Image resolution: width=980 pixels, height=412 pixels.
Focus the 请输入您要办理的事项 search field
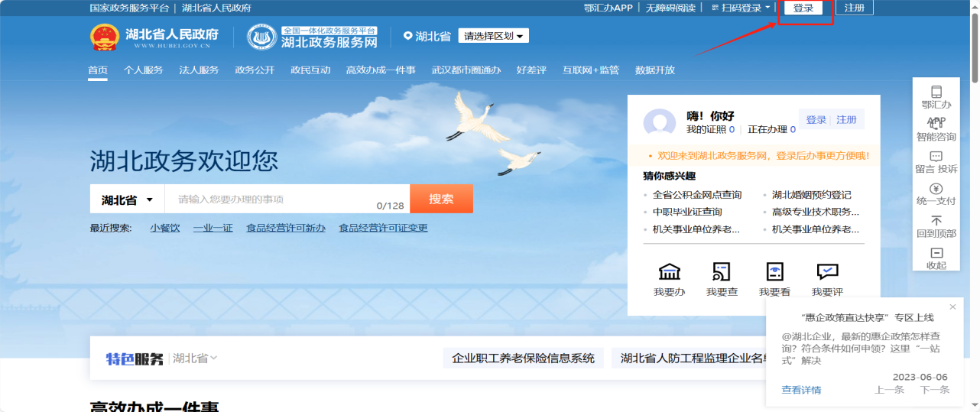coord(287,200)
